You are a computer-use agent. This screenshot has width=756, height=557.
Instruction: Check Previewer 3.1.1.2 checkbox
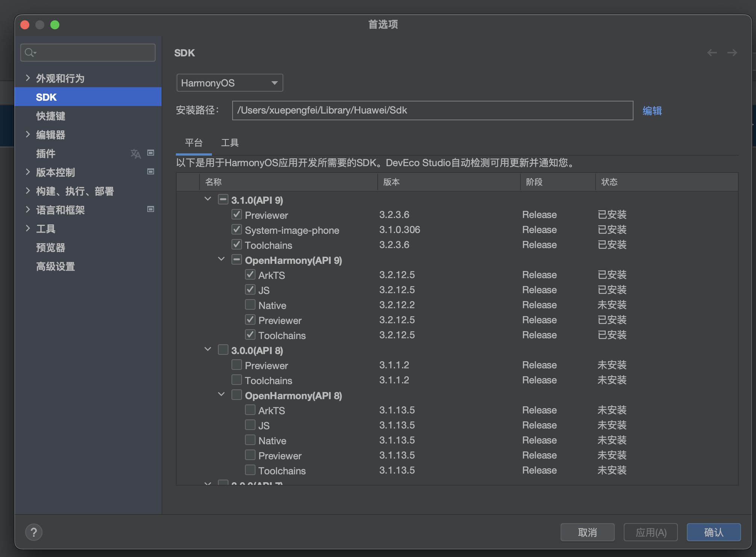(237, 365)
